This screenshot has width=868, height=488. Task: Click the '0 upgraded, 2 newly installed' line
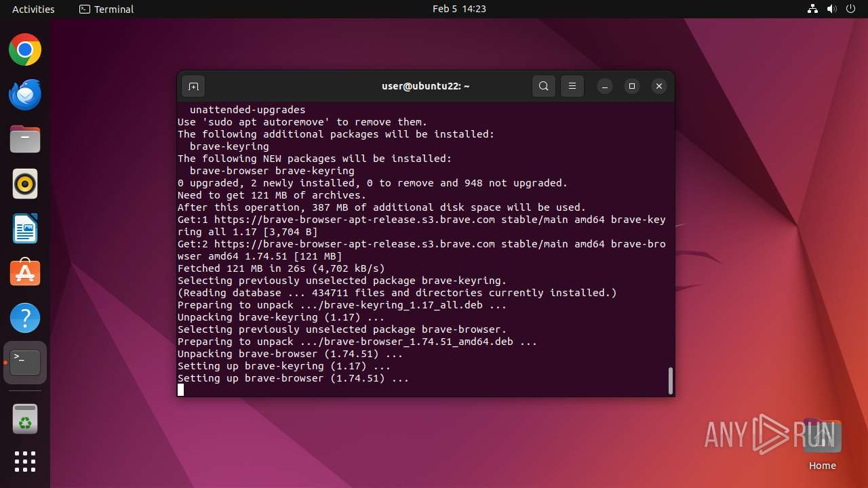[372, 183]
